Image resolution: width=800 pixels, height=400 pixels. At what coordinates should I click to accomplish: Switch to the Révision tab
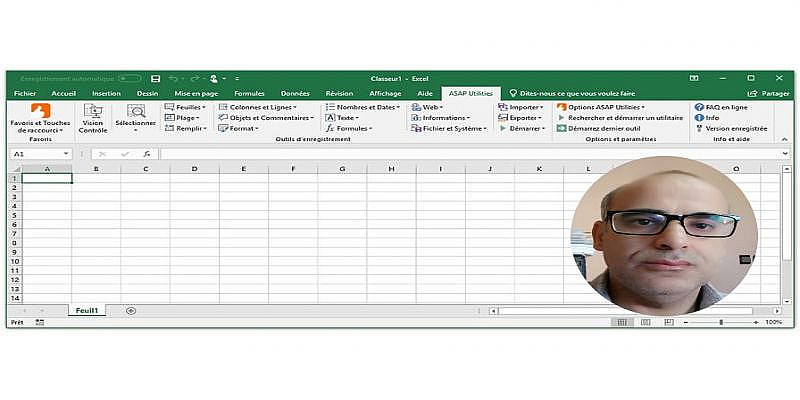coord(339,93)
